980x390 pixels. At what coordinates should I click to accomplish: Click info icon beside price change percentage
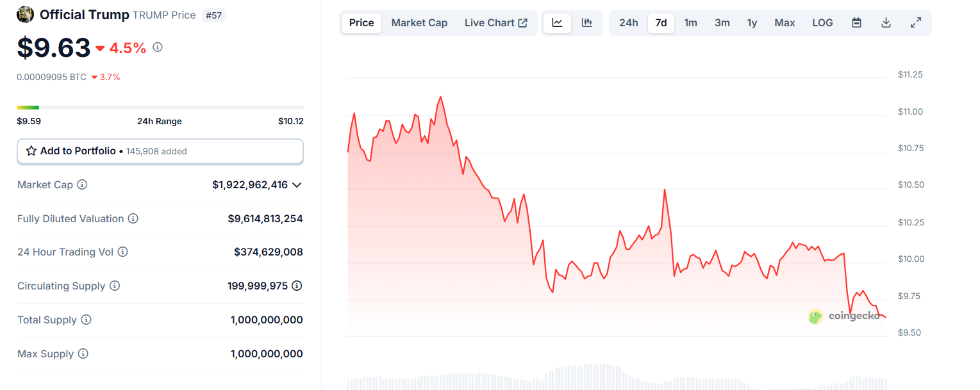(158, 47)
